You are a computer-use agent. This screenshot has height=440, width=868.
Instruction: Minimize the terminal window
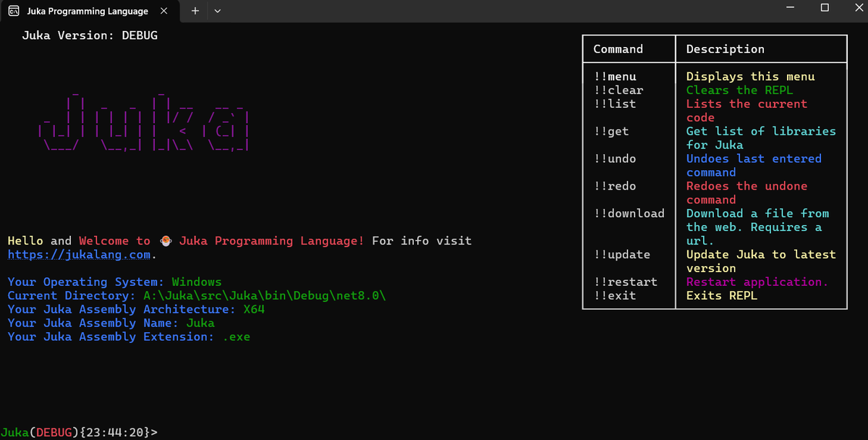(789, 8)
